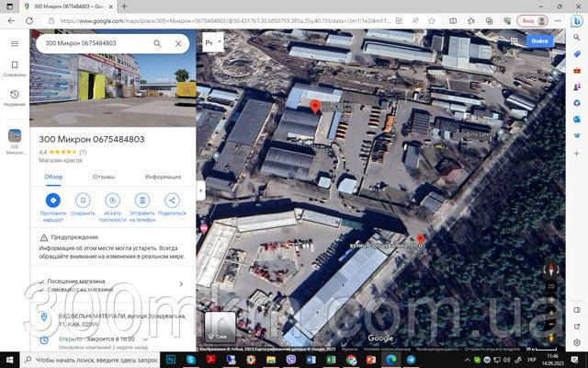Screen dimensions: 588x368
Task: Expand the opening hours dropdown arrow
Action: [145, 339]
